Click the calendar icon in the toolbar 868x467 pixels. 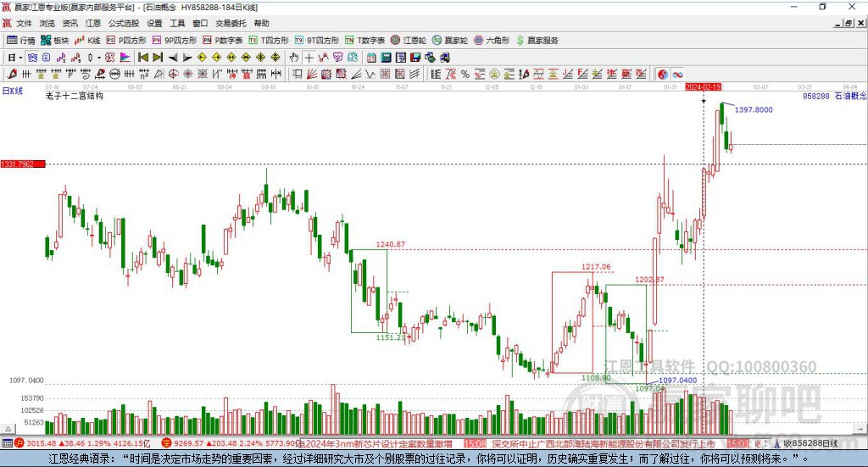click(371, 58)
